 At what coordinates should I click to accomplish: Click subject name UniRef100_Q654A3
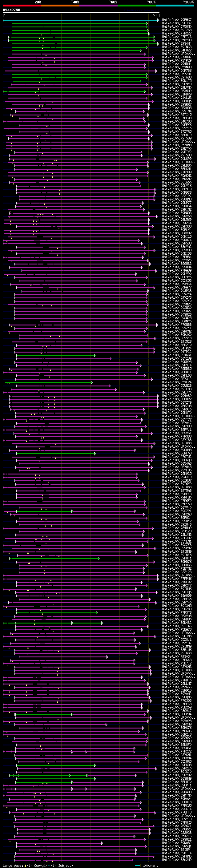(177, 464)
